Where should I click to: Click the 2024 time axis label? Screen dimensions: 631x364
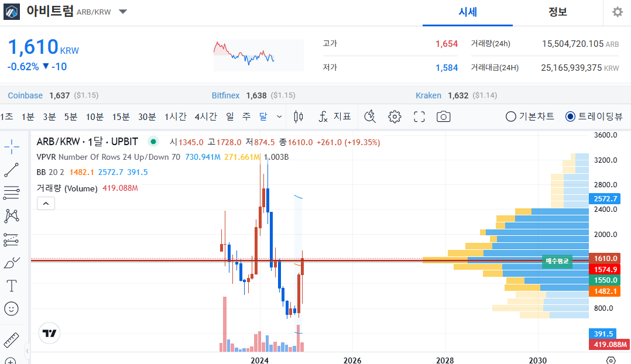point(259,360)
